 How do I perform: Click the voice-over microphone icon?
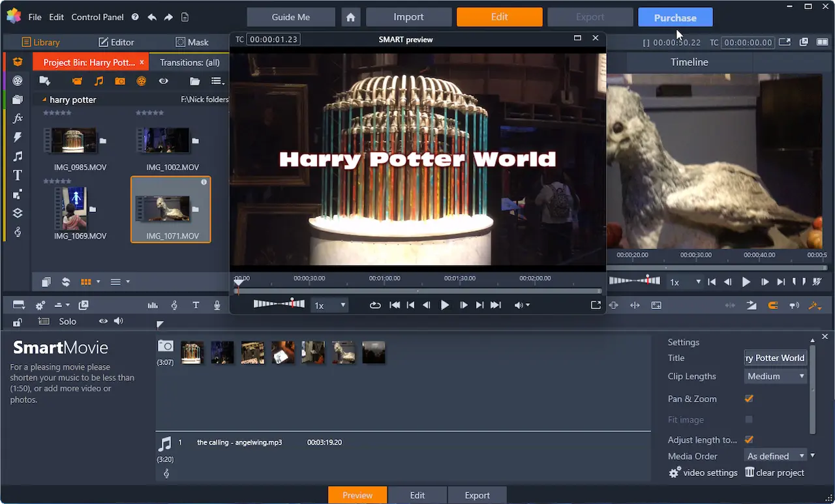pos(217,304)
